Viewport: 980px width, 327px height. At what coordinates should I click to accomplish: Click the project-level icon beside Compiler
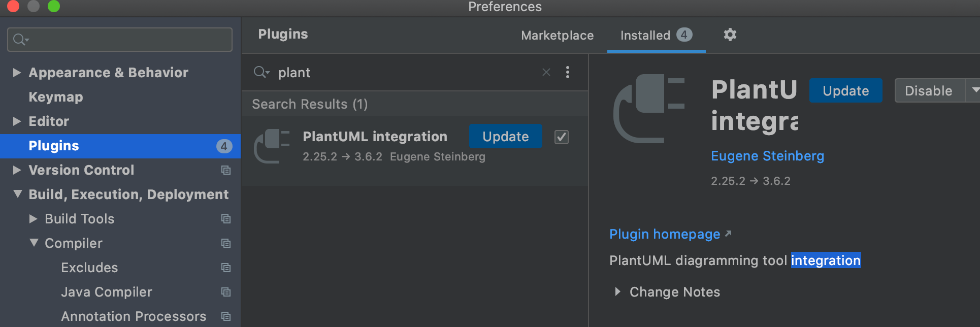226,243
